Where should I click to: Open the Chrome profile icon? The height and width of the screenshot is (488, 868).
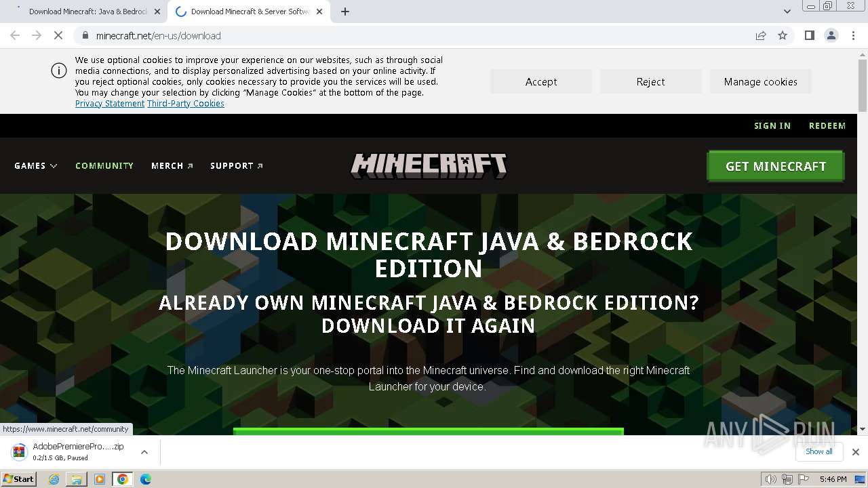click(831, 35)
